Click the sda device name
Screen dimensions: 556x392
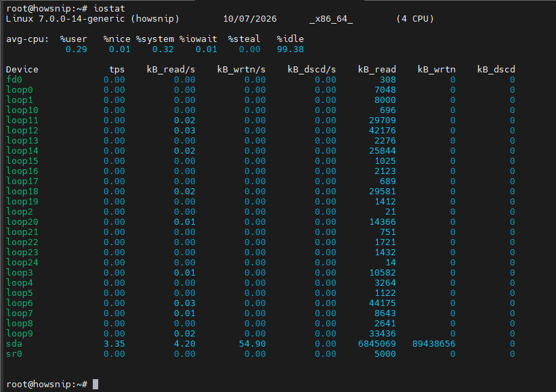(x=14, y=344)
